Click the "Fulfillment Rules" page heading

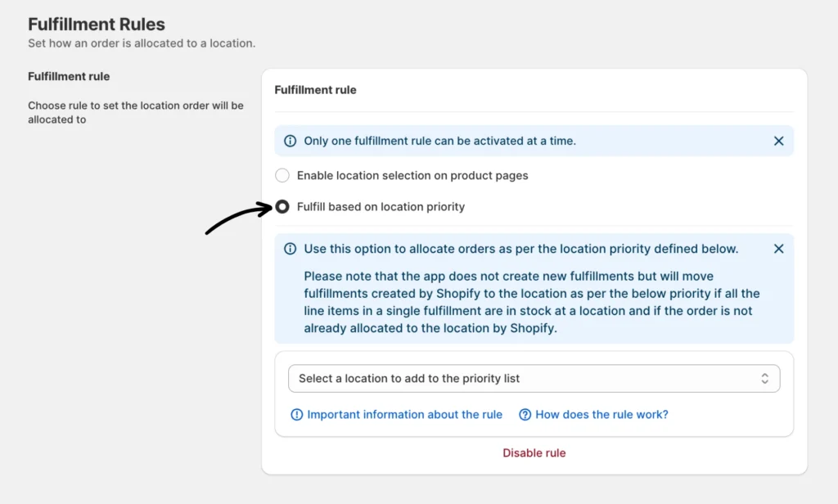pos(97,25)
